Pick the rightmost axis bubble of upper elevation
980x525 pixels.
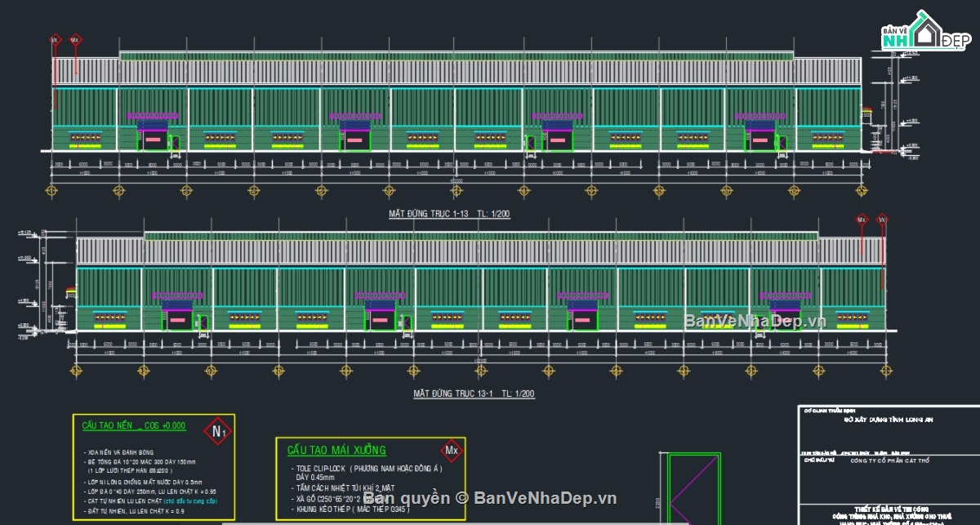click(x=861, y=191)
